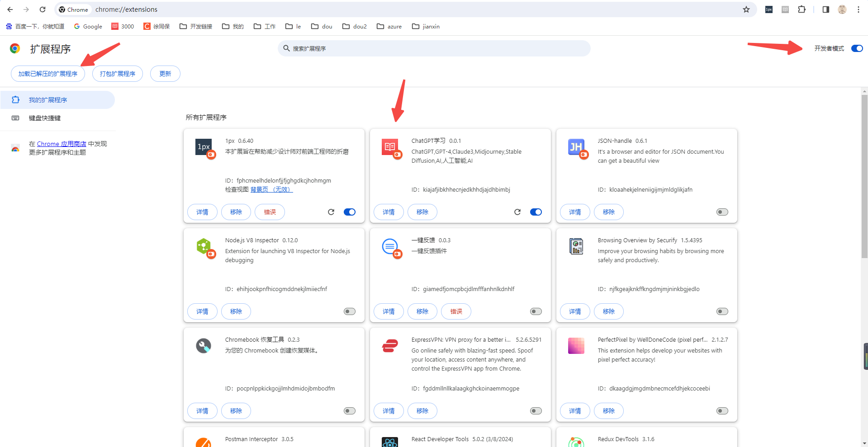Toggle the browser side panel icon
The height and width of the screenshot is (447, 868).
pos(826,9)
